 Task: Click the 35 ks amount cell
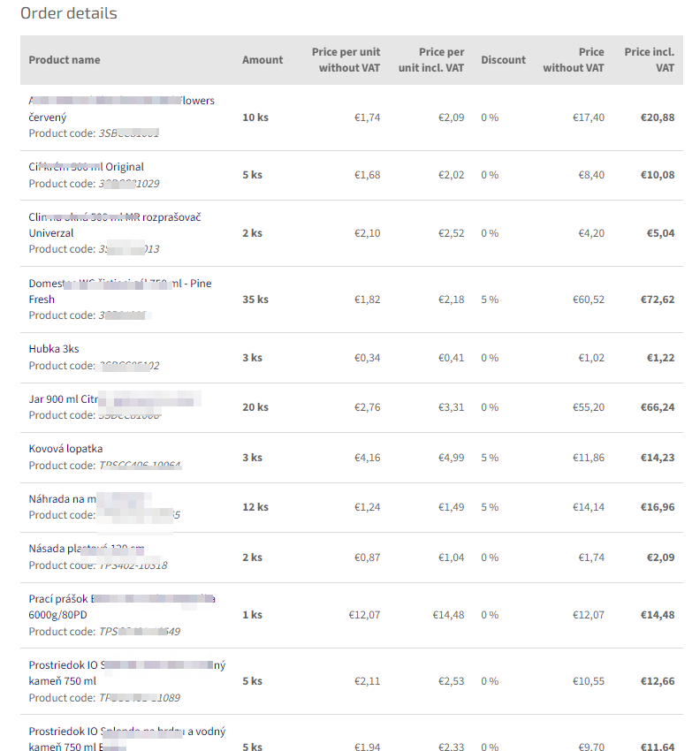click(x=255, y=300)
